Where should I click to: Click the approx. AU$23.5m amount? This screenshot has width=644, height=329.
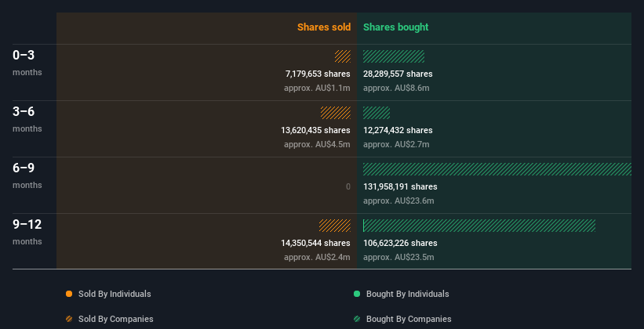coord(398,257)
